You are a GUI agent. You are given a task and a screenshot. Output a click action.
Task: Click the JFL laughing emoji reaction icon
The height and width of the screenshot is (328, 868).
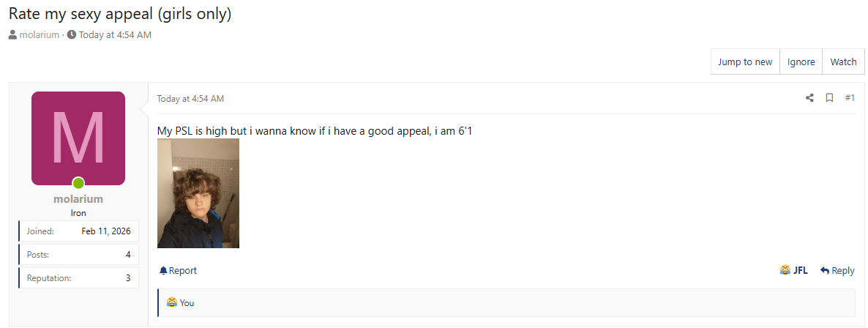click(785, 271)
